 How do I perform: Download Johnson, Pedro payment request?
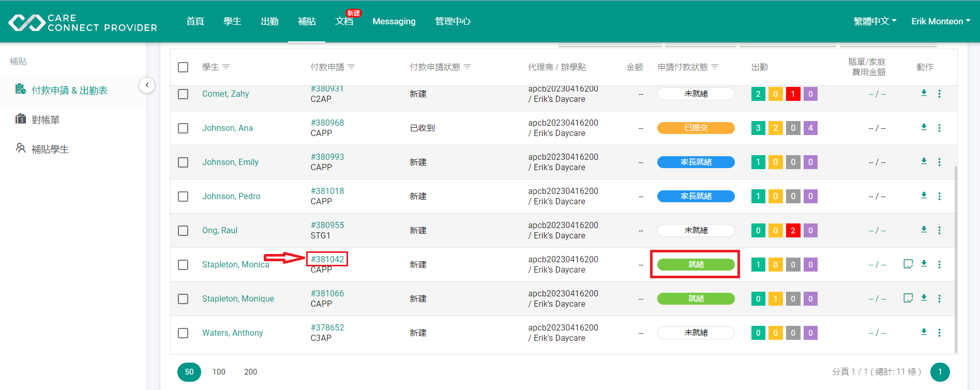pos(924,196)
